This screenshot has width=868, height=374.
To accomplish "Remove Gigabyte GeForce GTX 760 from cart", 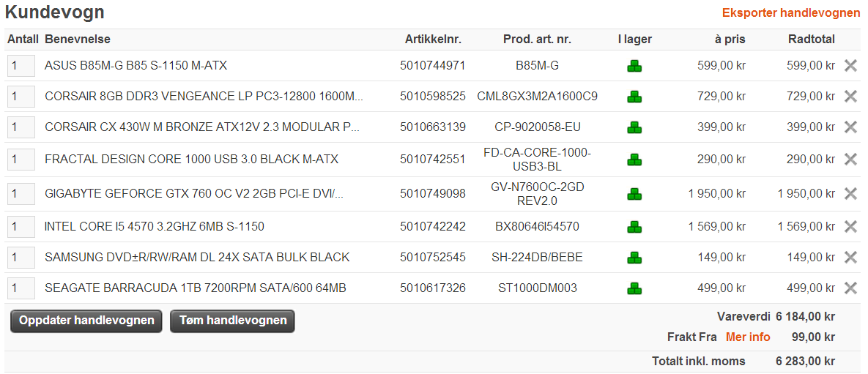I will [x=850, y=194].
